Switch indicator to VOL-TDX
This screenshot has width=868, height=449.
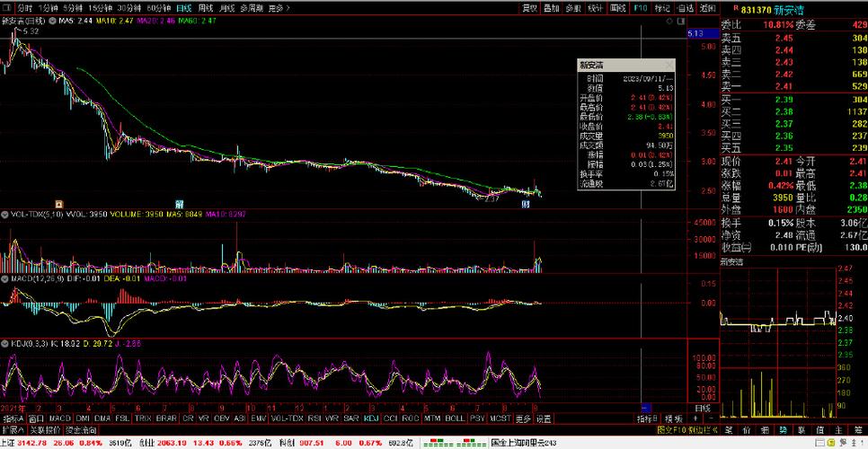[x=288, y=418]
